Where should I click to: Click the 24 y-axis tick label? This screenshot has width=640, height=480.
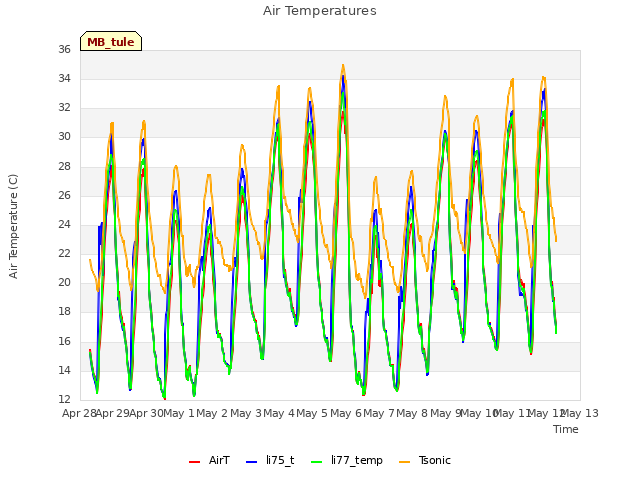(x=64, y=224)
